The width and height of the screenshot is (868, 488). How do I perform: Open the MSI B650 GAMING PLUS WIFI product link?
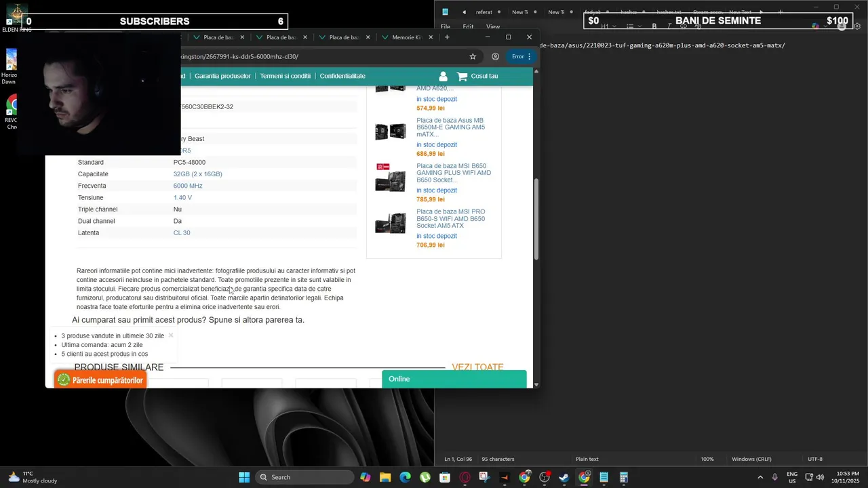[454, 173]
